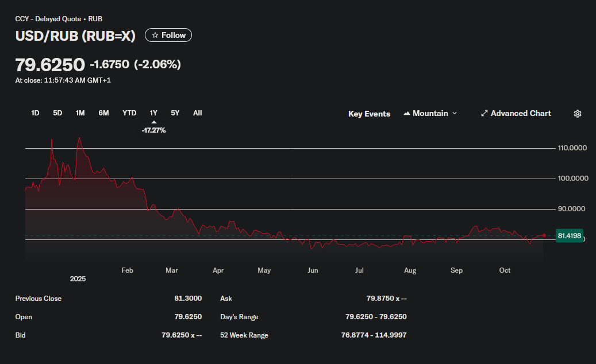
Task: Select the 5D time range
Action: pos(57,113)
